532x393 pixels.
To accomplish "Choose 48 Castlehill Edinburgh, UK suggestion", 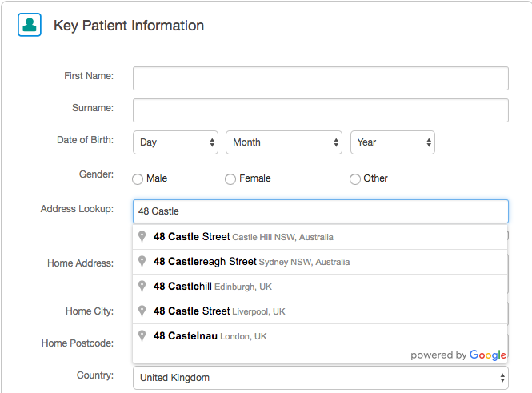I will click(320, 287).
